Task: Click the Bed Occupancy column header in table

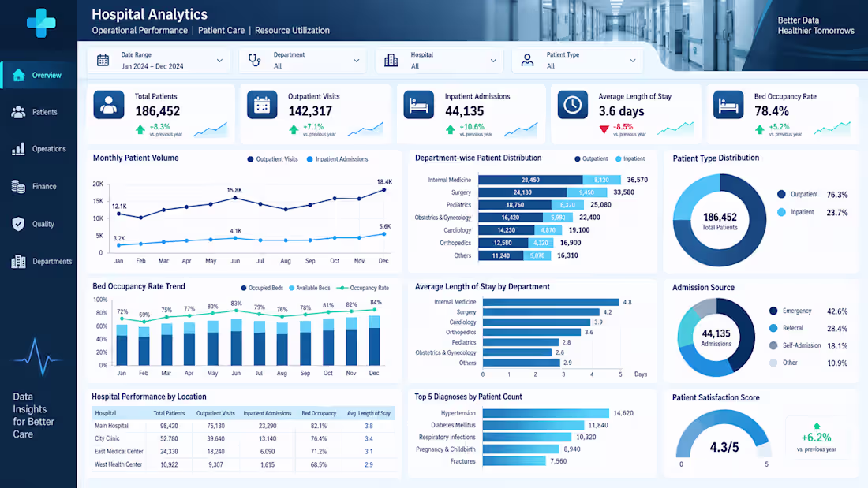Action: click(x=319, y=413)
